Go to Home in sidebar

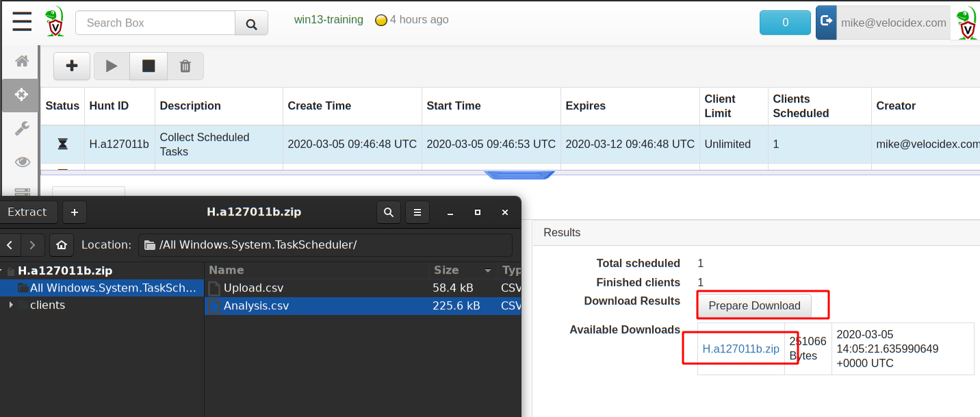click(22, 61)
